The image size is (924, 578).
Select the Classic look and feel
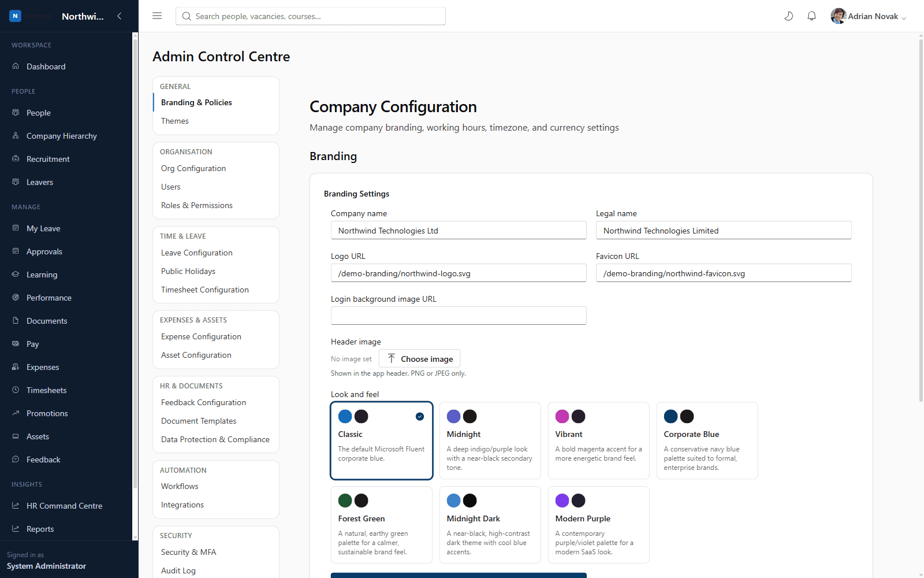pos(382,440)
